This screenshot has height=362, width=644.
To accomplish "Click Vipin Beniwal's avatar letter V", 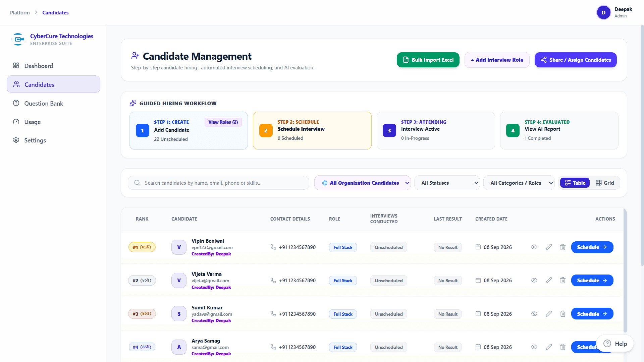I will pos(179,247).
